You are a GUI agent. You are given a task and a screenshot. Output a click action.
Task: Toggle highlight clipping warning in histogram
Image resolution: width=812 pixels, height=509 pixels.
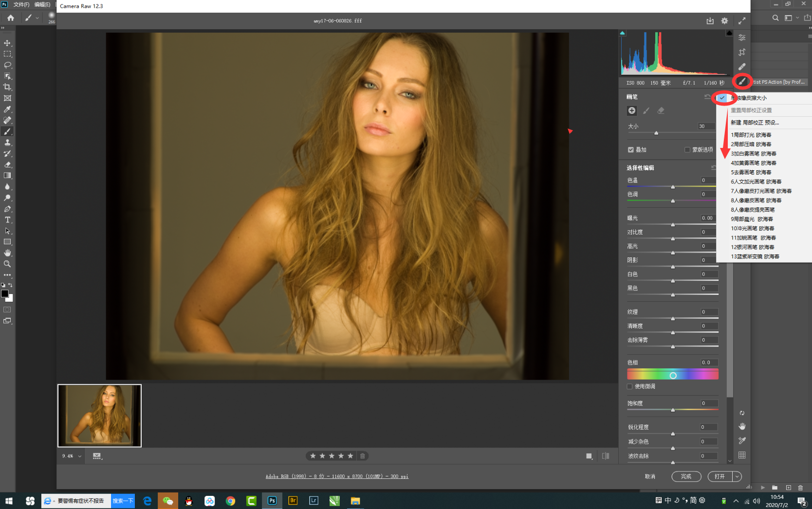tap(729, 33)
